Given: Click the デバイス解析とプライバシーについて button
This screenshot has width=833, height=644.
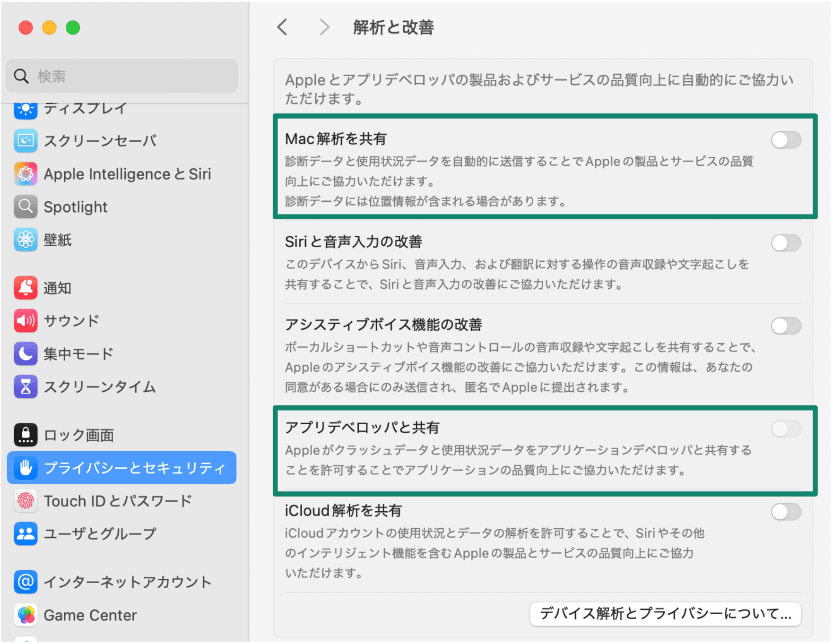Looking at the screenshot, I should [x=665, y=614].
